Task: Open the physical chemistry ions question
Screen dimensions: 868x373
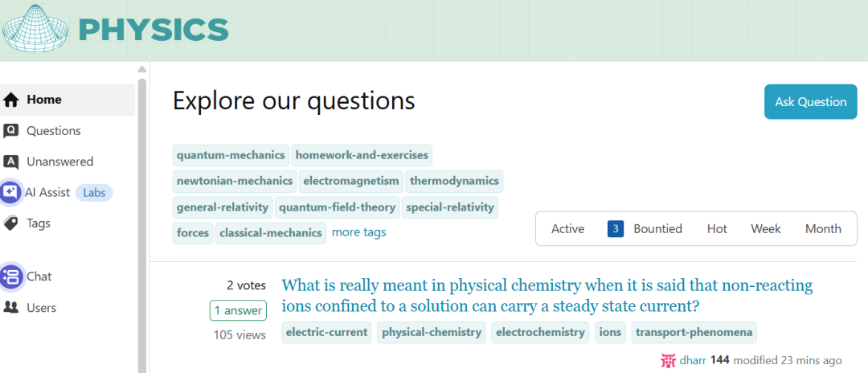Action: (547, 296)
